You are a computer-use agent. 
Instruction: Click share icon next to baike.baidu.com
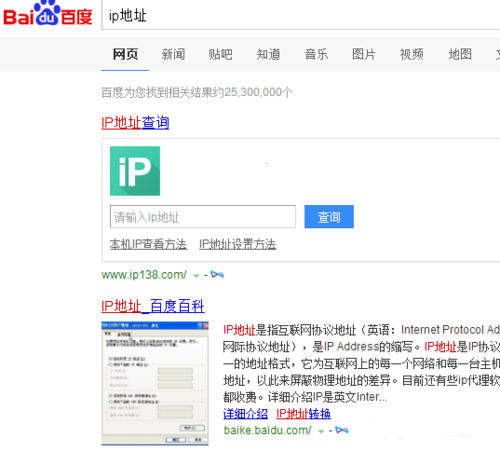[342, 430]
